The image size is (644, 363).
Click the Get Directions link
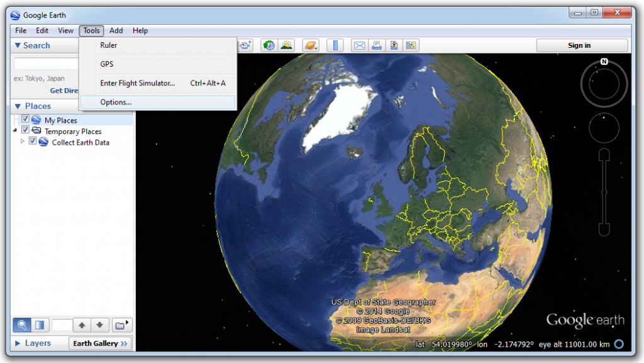[x=64, y=91]
